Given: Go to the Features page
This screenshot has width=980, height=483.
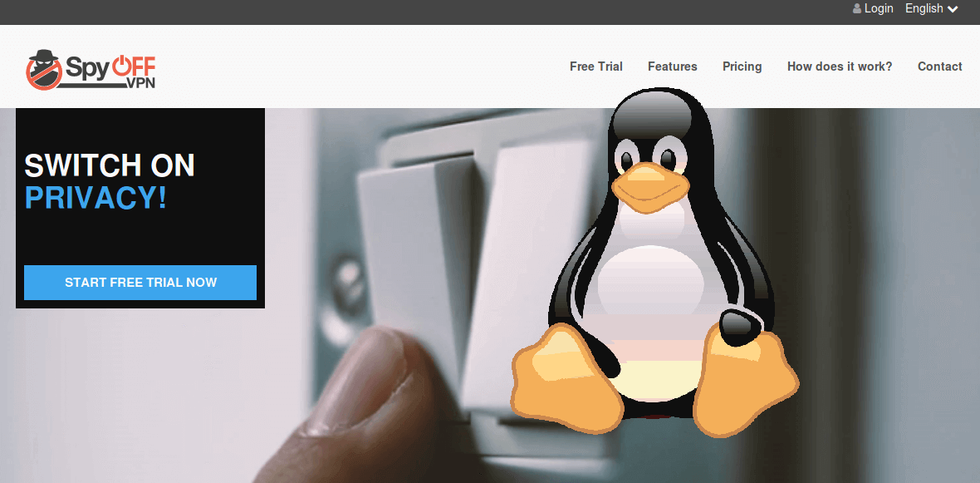Looking at the screenshot, I should [x=672, y=67].
